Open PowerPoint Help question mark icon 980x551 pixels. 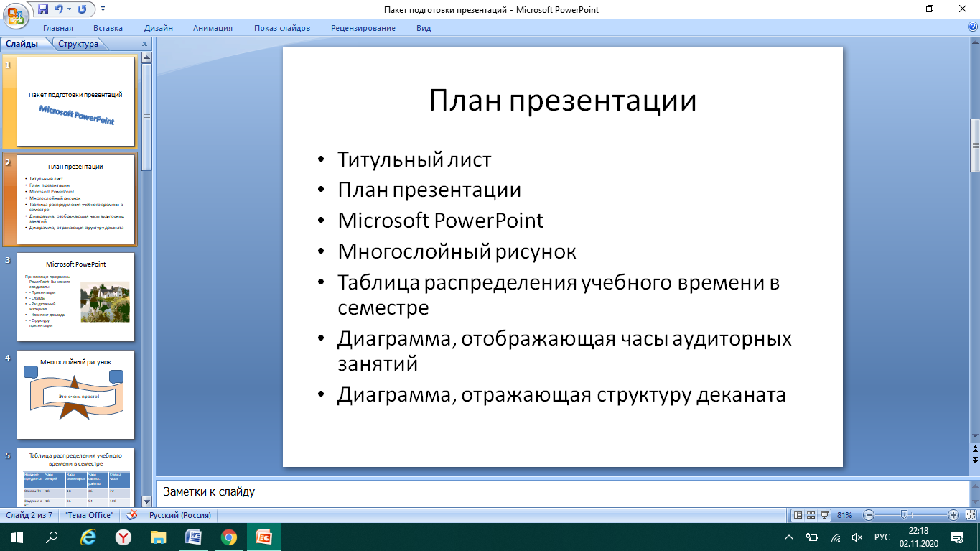972,27
